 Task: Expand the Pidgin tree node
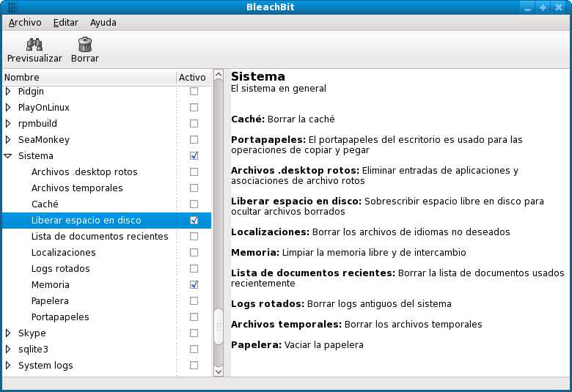pyautogui.click(x=9, y=92)
